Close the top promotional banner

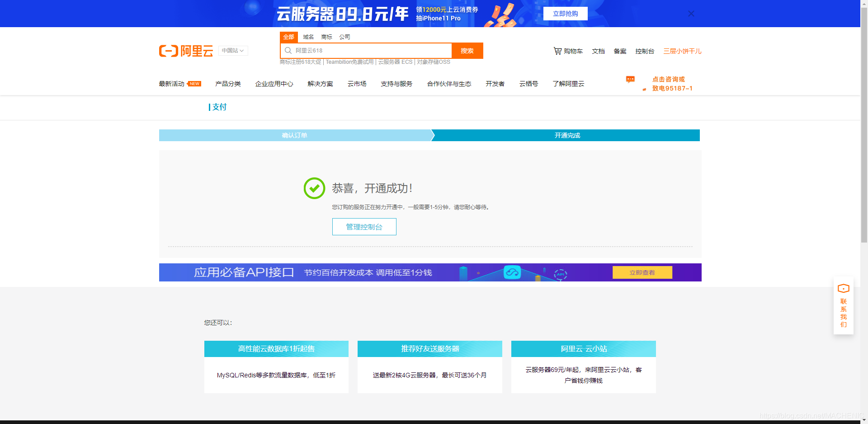click(691, 14)
